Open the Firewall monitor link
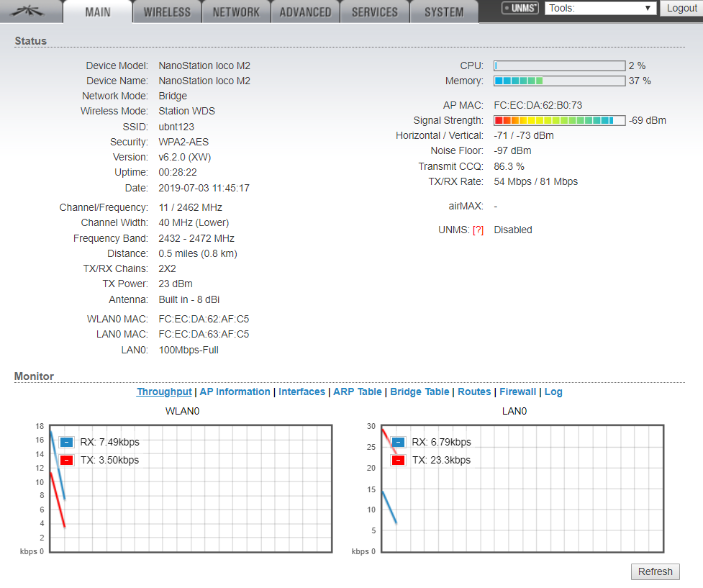The image size is (703, 588). pos(518,392)
